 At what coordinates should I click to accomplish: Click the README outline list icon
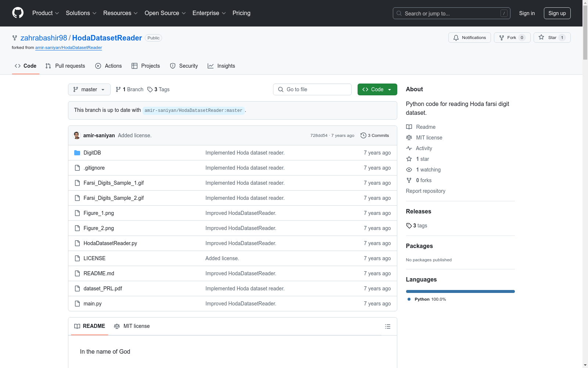[x=388, y=326]
